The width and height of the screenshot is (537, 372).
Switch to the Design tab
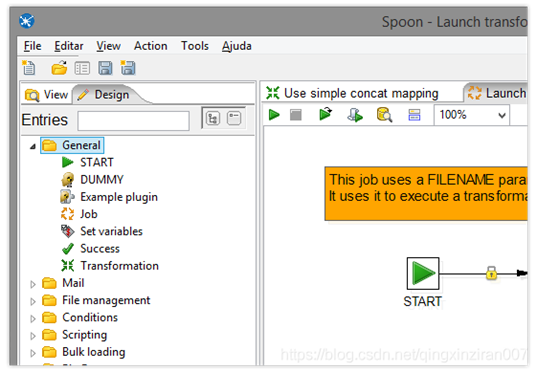(x=104, y=95)
